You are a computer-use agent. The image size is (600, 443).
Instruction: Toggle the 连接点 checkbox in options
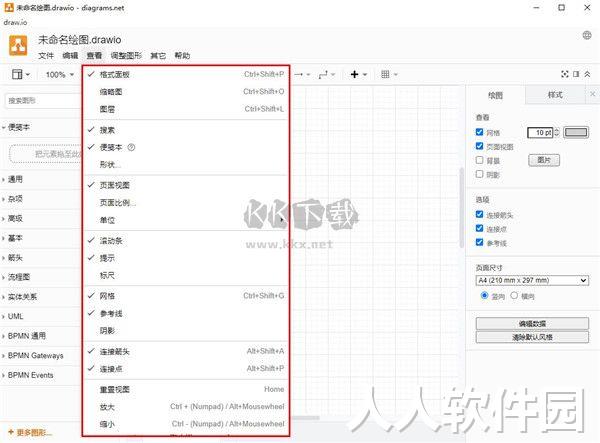point(479,228)
